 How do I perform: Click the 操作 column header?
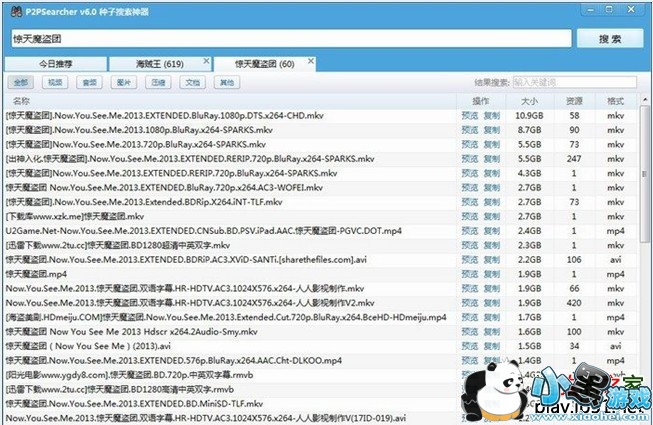pyautogui.click(x=481, y=101)
